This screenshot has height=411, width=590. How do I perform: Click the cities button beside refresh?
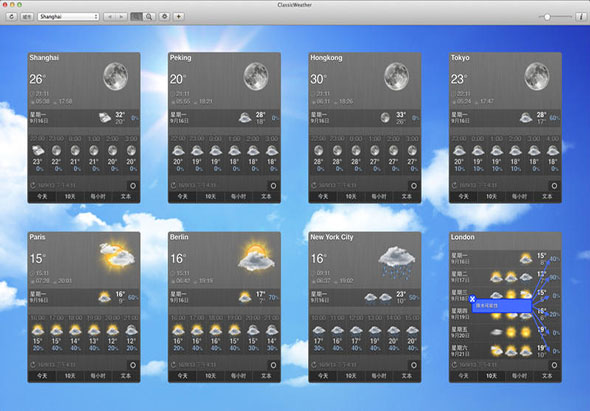(27, 17)
